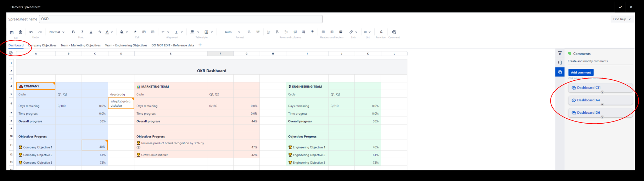Viewport: 644px width, 181px height.
Task: Toggle bold formatting
Action: pyautogui.click(x=73, y=32)
